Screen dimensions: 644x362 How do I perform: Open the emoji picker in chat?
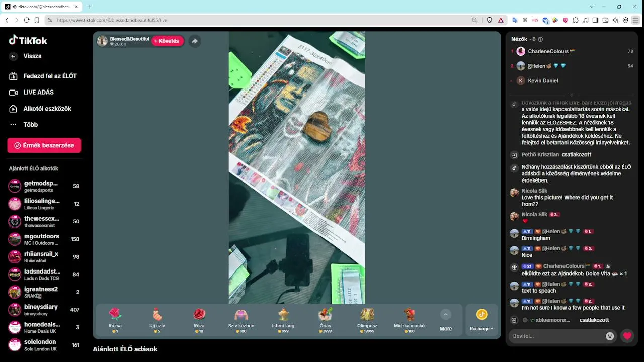coord(610,336)
